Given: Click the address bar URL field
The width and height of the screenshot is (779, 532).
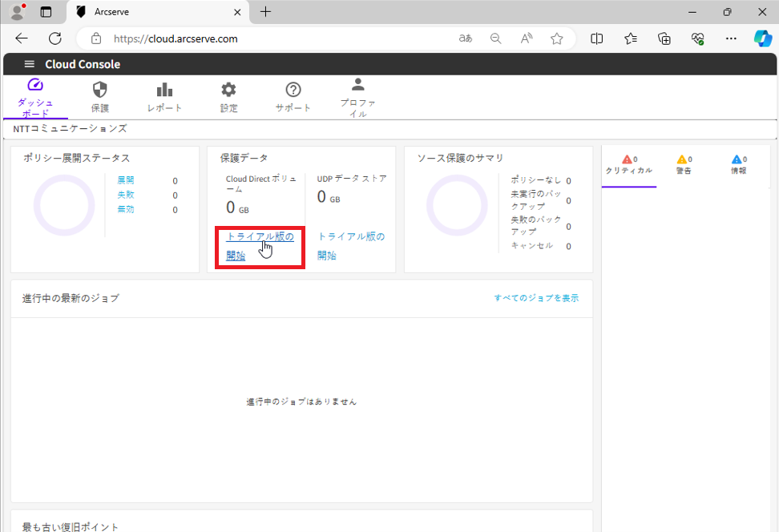Looking at the screenshot, I should pyautogui.click(x=272, y=38).
